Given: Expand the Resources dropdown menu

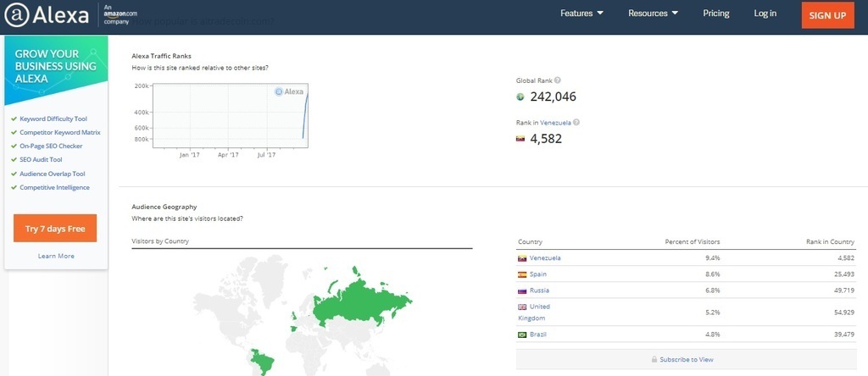Looking at the screenshot, I should pos(654,14).
